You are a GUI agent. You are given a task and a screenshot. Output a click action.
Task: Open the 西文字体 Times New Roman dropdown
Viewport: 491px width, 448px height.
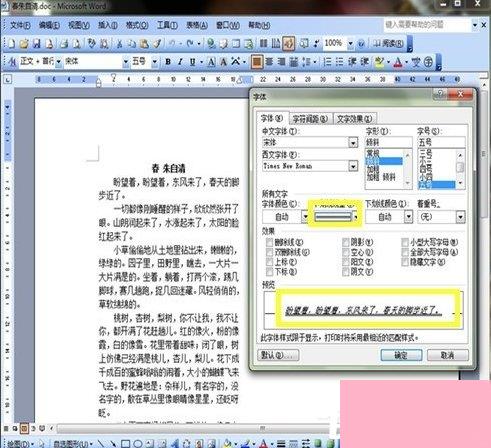click(353, 166)
